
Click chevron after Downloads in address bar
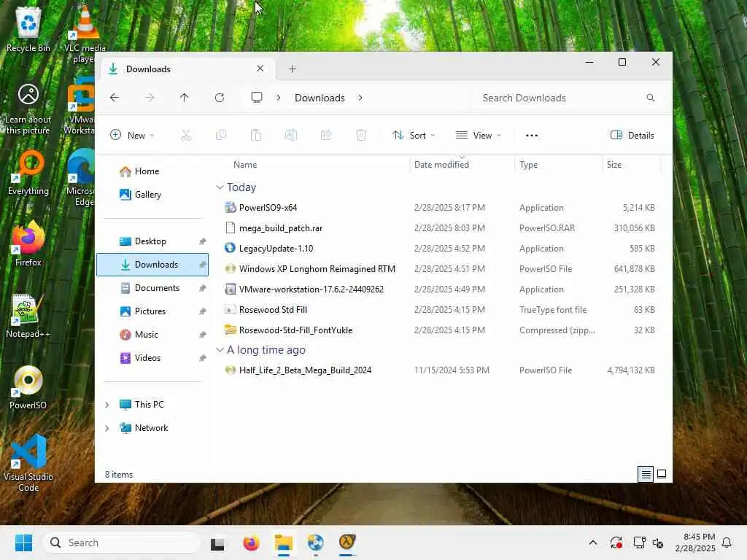[360, 98]
